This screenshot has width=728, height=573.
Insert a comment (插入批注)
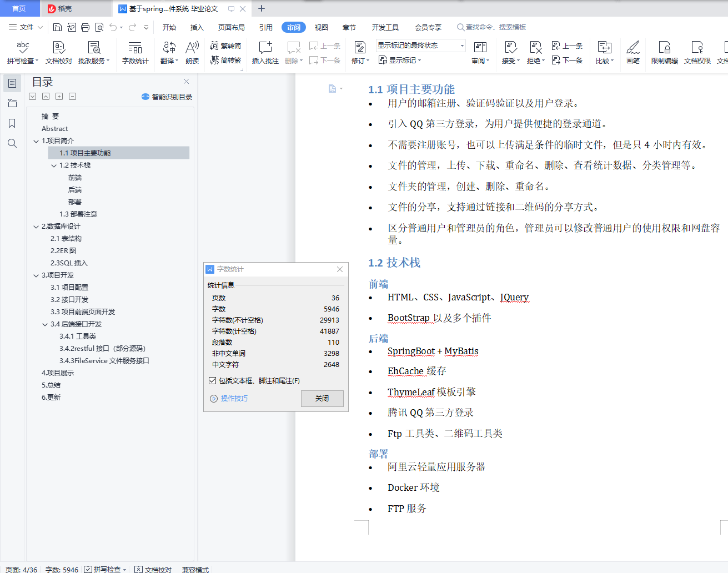click(x=265, y=53)
